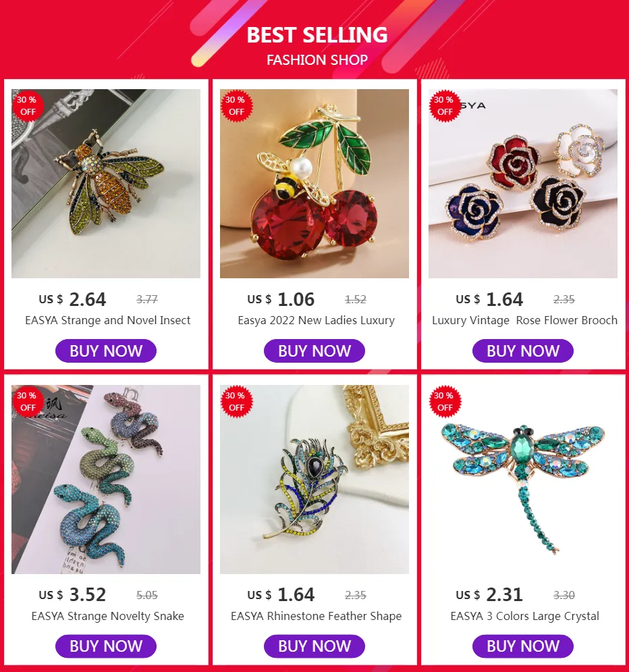Click BUY NOW under EASYA 3 Colors Large Crystal
The width and height of the screenshot is (629, 672).
523,646
